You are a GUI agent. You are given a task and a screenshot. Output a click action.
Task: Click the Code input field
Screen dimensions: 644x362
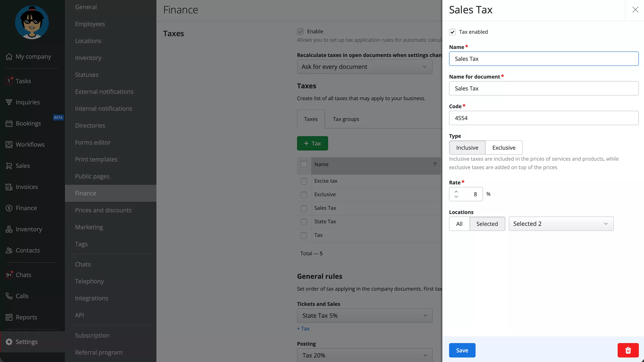click(x=544, y=118)
